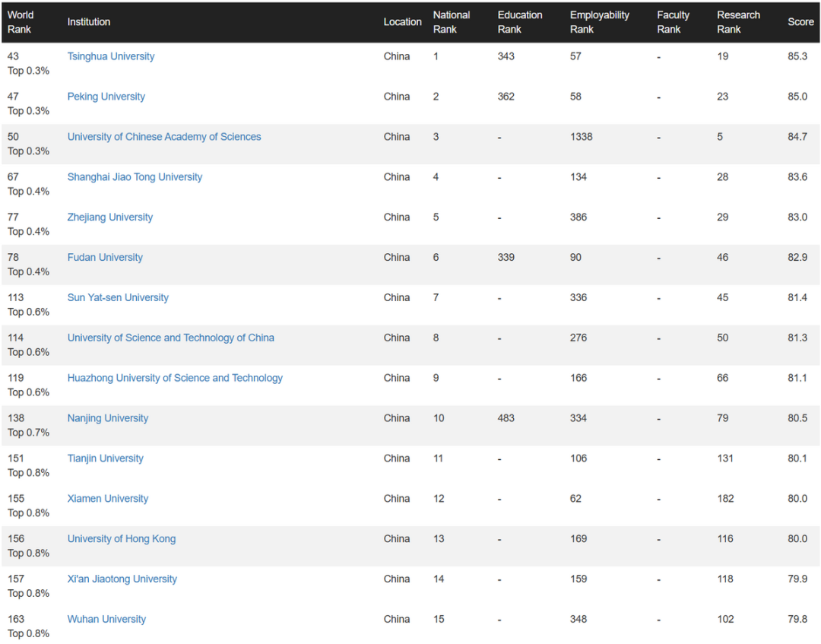Click the National Rank column header

(452, 22)
